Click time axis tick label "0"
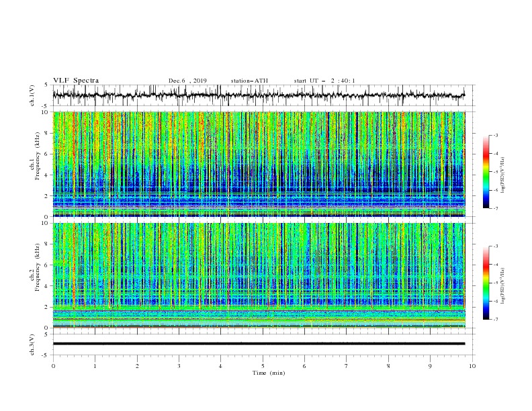 (53, 366)
